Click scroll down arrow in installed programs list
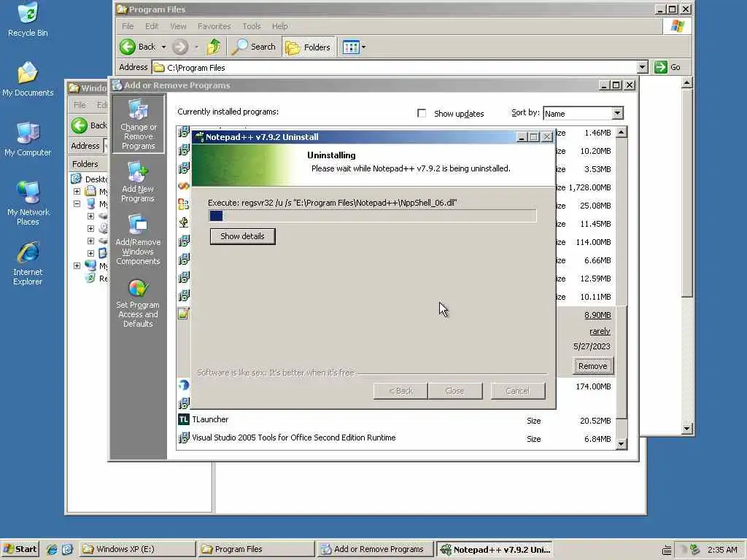Screen dimensions: 747x560 pos(622,444)
